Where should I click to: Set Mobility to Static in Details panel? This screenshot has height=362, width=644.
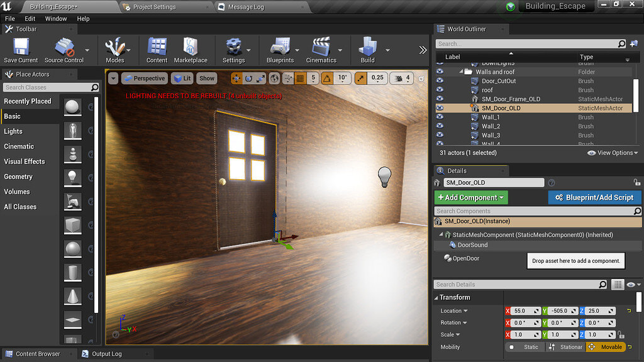(526, 346)
